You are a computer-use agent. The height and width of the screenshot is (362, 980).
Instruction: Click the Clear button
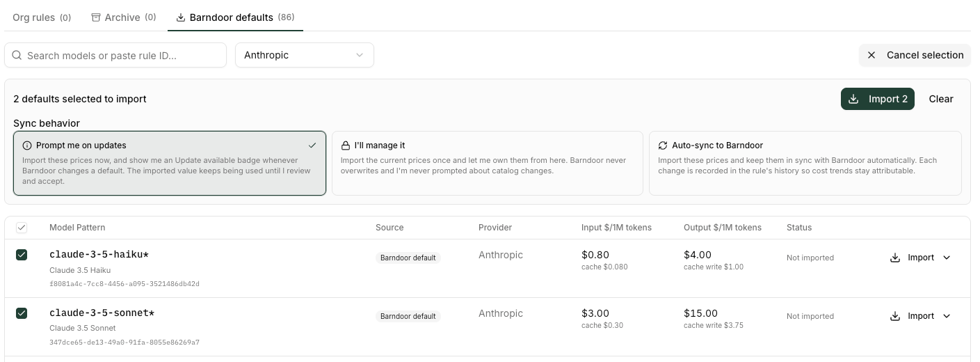pyautogui.click(x=941, y=99)
